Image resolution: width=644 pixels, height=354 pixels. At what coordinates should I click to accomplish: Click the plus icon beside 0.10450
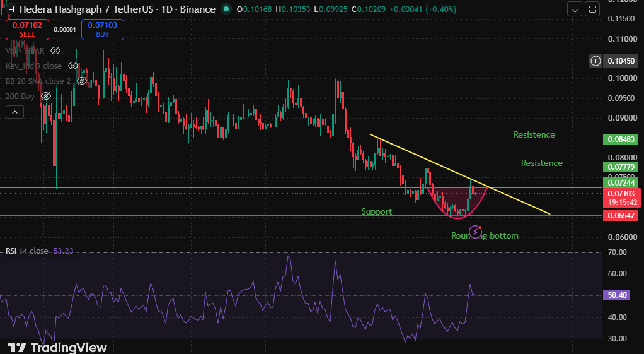tap(595, 61)
